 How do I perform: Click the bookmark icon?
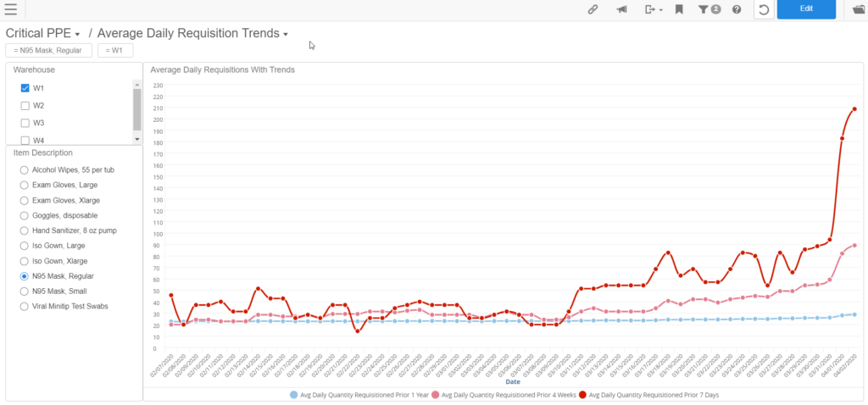click(x=679, y=9)
